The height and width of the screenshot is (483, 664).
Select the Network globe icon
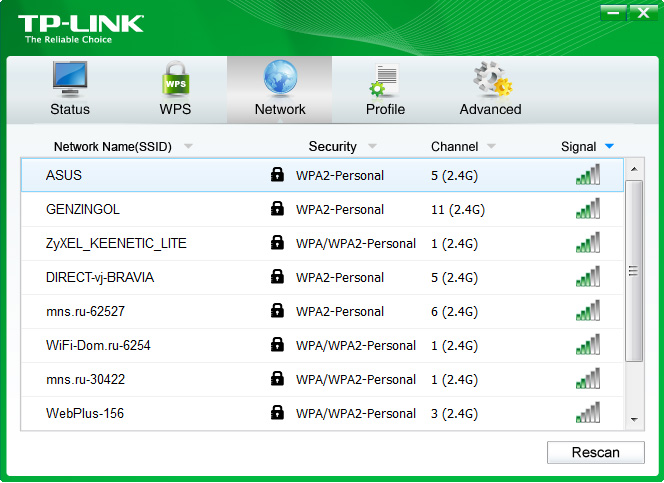(280, 78)
